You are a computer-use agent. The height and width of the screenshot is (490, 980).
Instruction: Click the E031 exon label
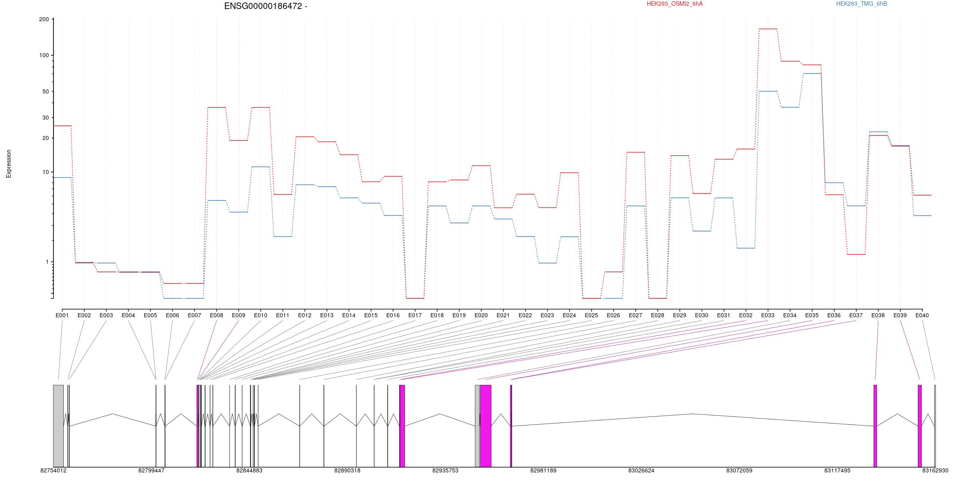tap(724, 315)
